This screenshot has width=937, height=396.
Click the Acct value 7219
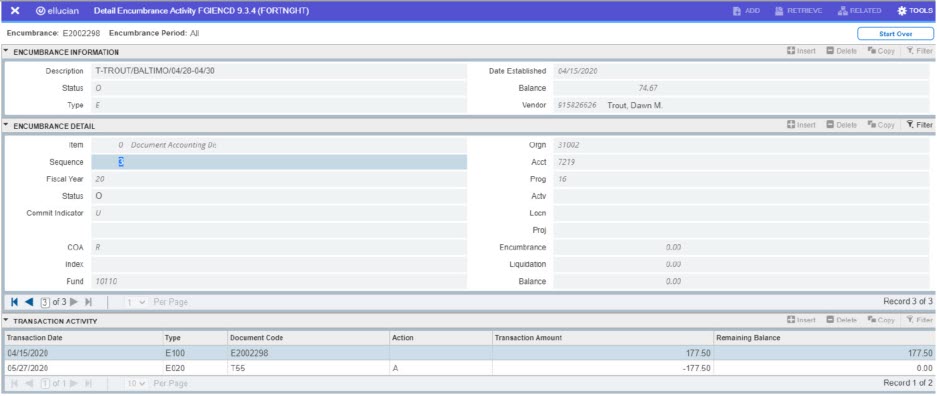click(x=566, y=162)
